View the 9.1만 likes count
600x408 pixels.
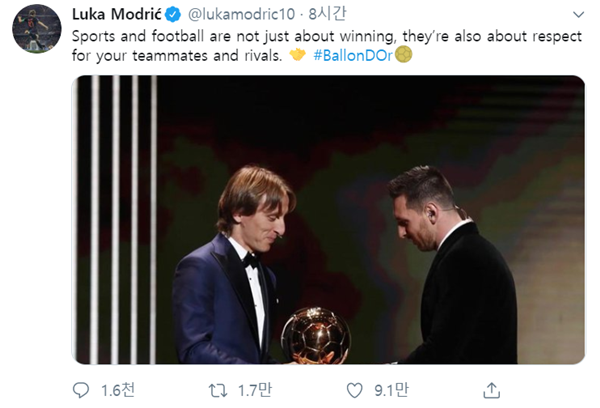(x=391, y=390)
